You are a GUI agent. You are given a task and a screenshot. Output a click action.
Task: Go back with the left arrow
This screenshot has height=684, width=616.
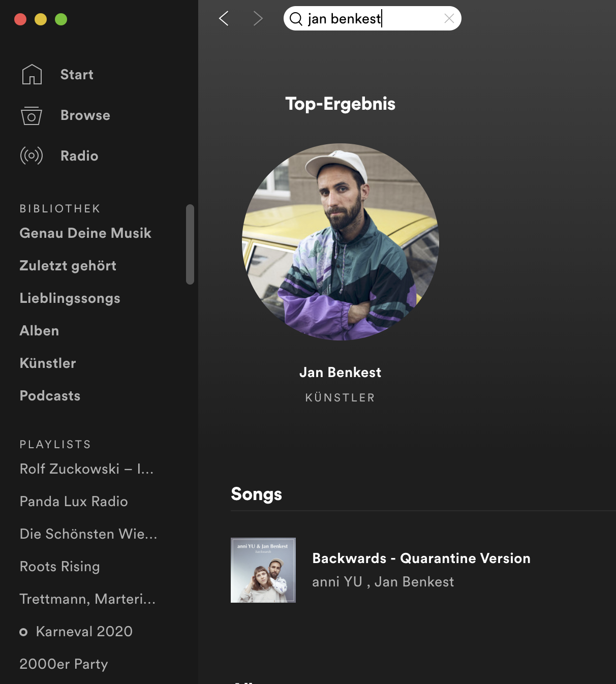(x=224, y=19)
